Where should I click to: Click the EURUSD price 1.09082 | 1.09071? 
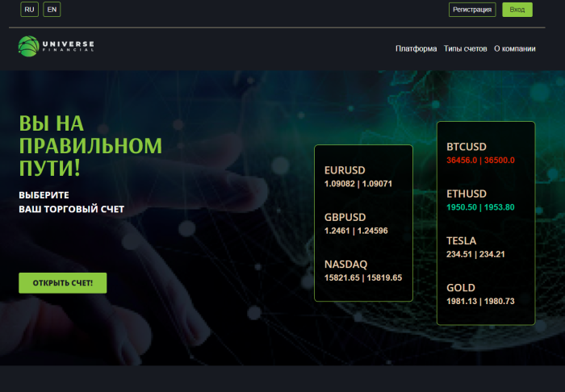(x=358, y=184)
